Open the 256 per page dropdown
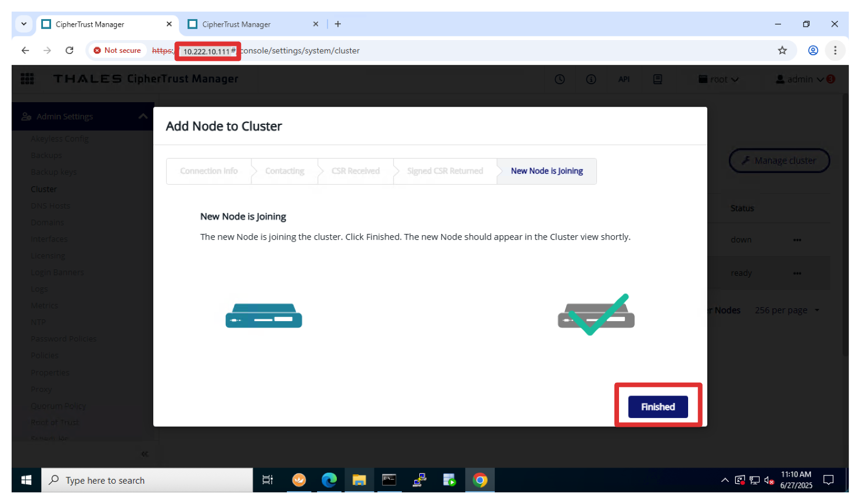This screenshot has height=504, width=860. 786,311
